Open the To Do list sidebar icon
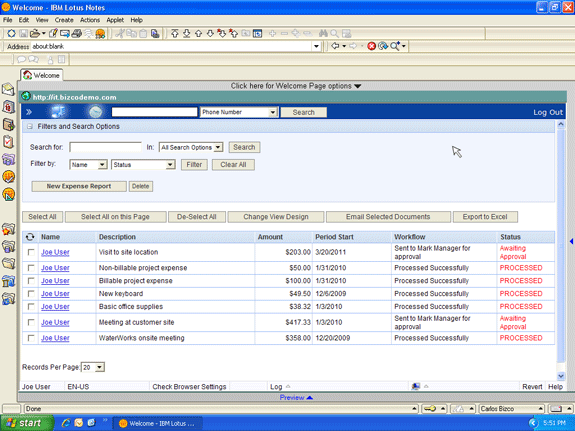 8,142
